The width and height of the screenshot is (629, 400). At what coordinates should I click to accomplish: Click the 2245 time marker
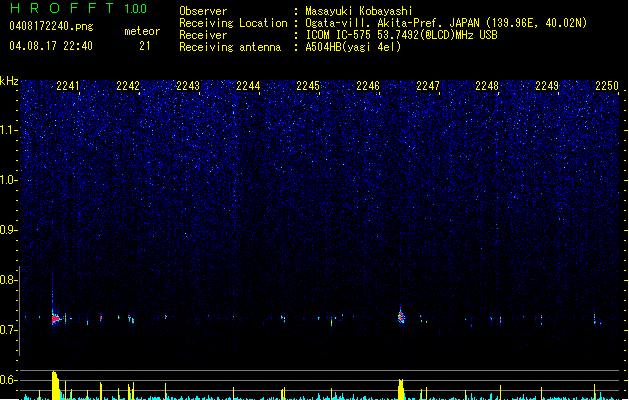pos(308,86)
